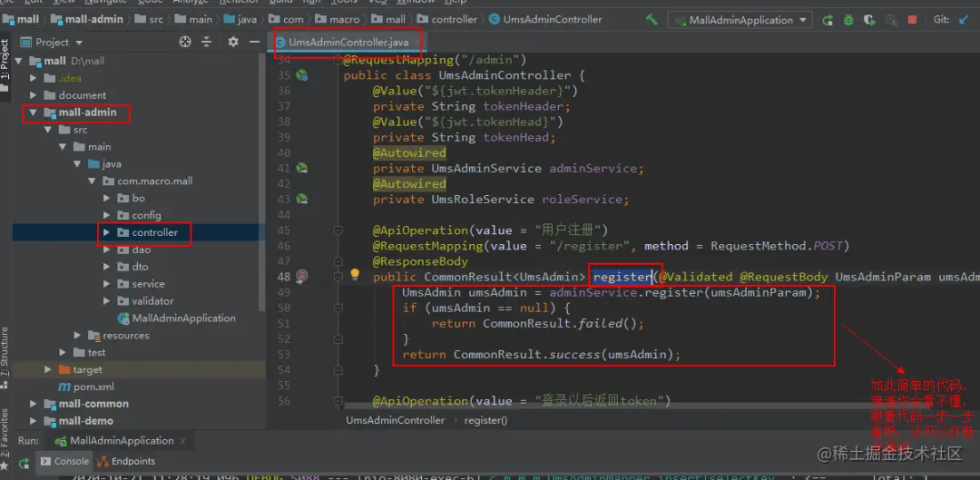Expand the config package arrow
This screenshot has width=980, height=480.
click(106, 216)
